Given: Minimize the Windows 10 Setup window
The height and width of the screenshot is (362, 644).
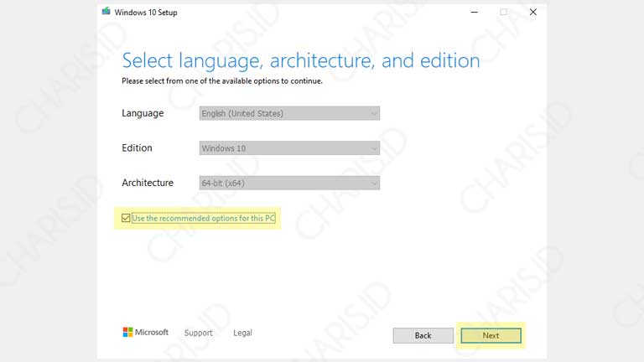Looking at the screenshot, I should (x=475, y=13).
